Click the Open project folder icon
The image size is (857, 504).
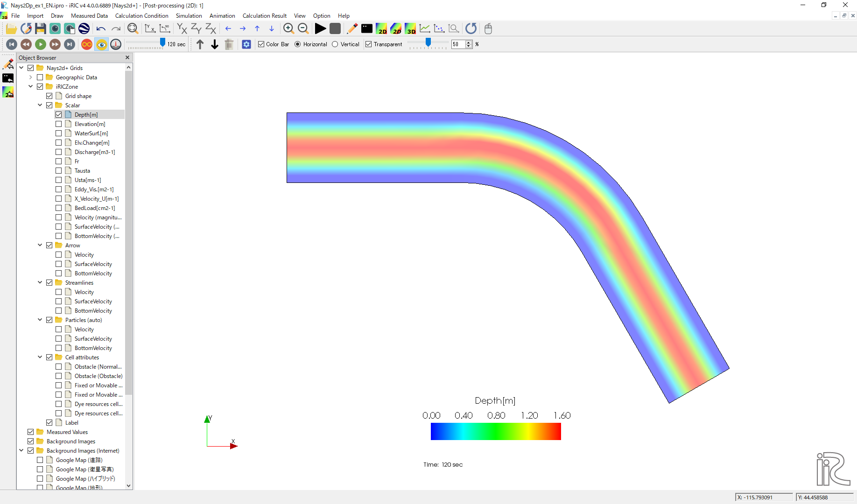click(11, 29)
